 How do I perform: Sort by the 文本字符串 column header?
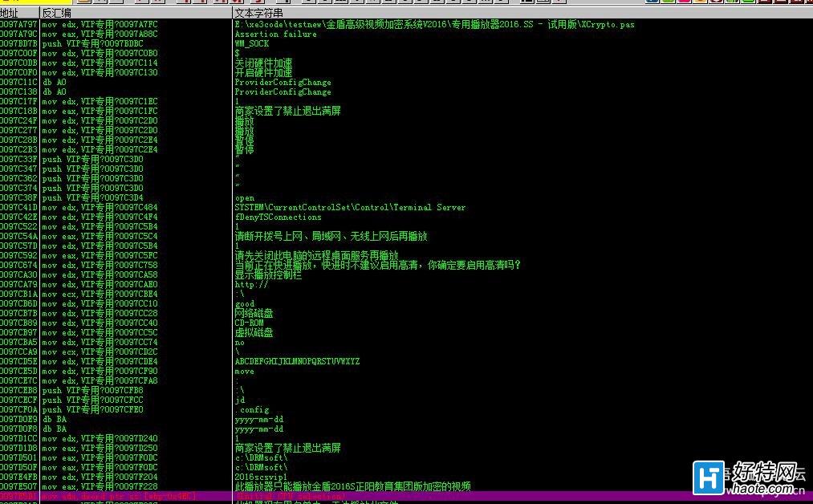(x=522, y=13)
